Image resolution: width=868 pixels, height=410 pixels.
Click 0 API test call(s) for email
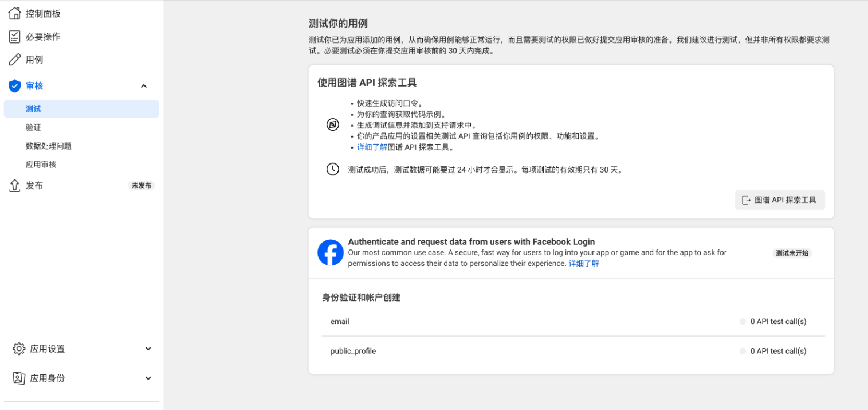(778, 322)
